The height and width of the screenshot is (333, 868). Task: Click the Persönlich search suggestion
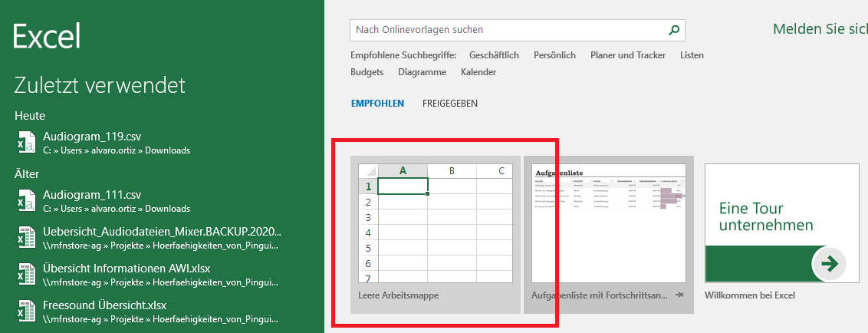click(x=554, y=55)
